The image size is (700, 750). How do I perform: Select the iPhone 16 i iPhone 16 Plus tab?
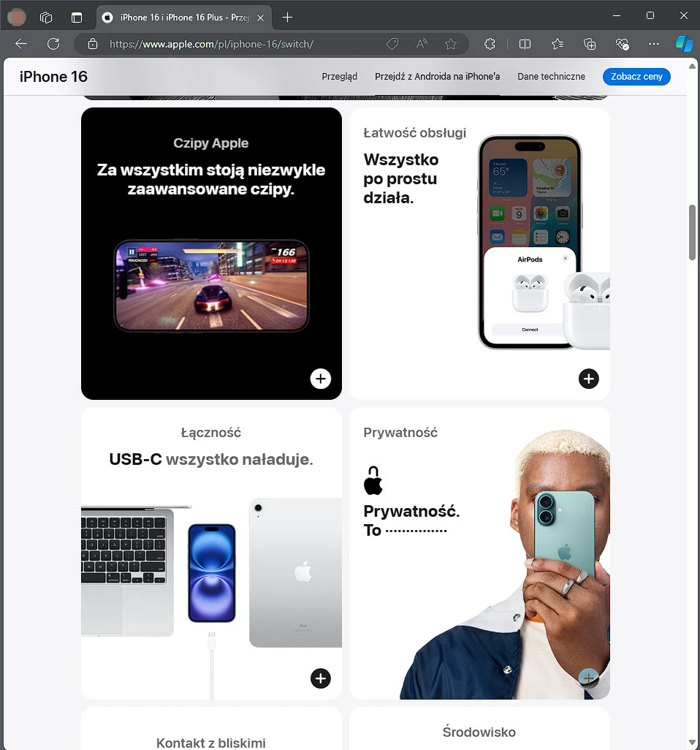(184, 18)
